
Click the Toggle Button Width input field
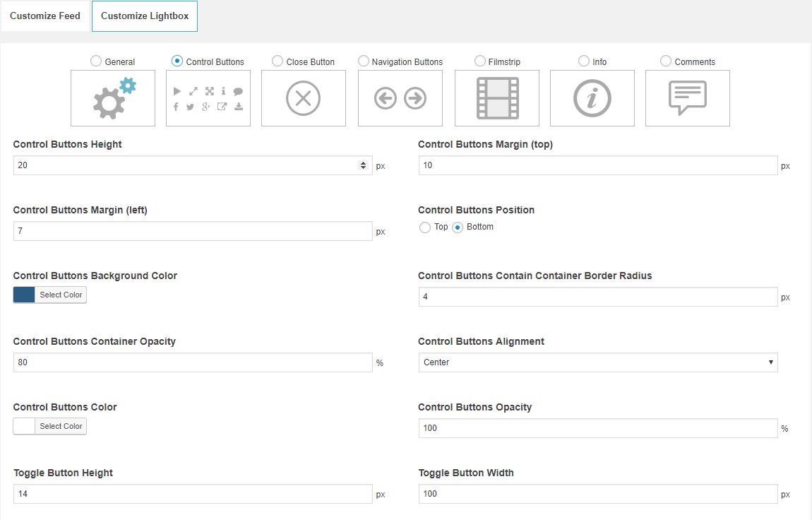tap(597, 494)
